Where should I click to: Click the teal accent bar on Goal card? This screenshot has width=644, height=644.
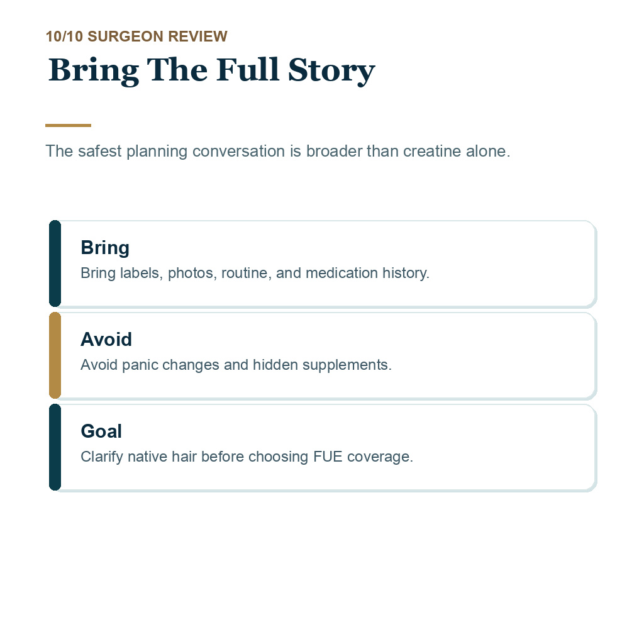coord(55,448)
